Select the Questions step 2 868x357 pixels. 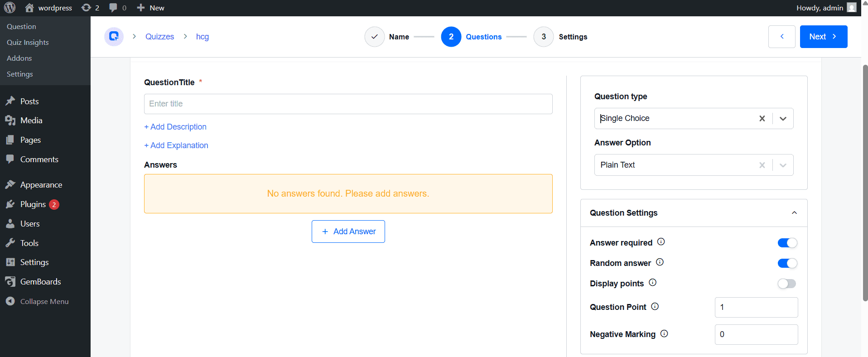[x=471, y=37]
